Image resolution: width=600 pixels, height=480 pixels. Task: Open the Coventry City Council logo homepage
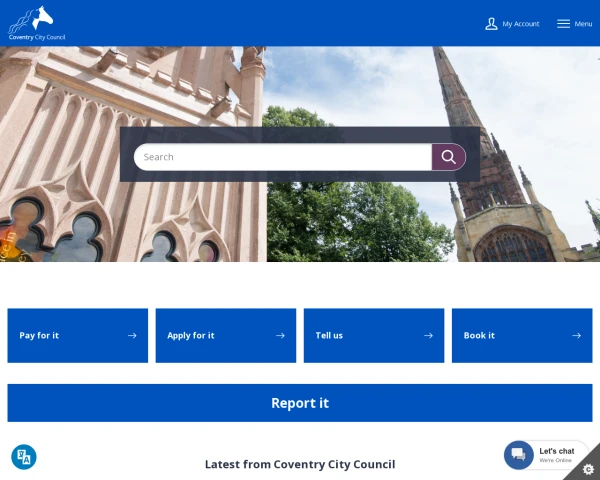[x=37, y=23]
